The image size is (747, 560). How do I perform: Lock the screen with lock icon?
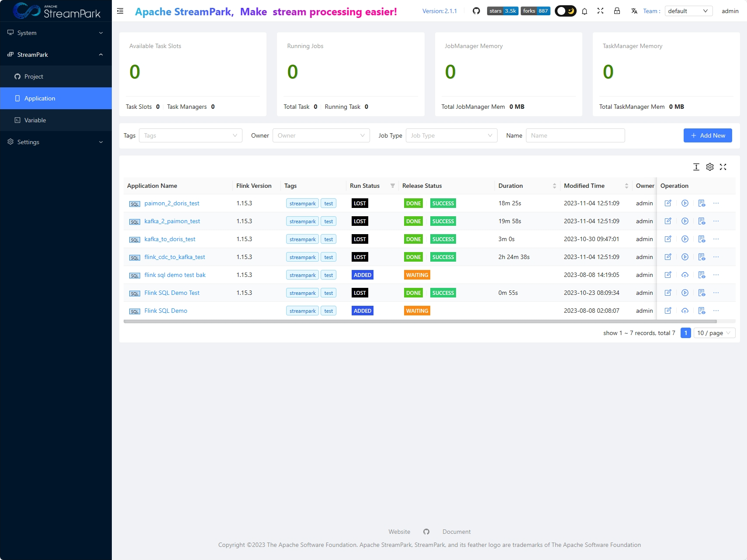pos(617,11)
